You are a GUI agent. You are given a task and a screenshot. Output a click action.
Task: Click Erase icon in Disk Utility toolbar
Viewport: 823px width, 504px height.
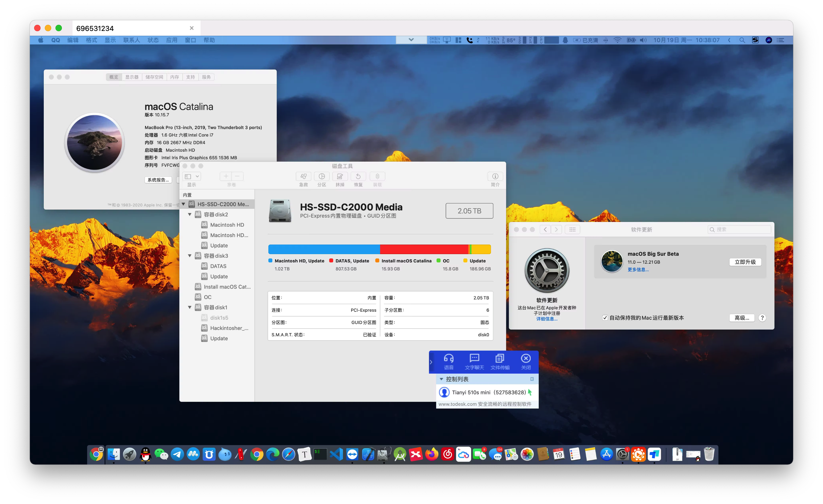340,176
